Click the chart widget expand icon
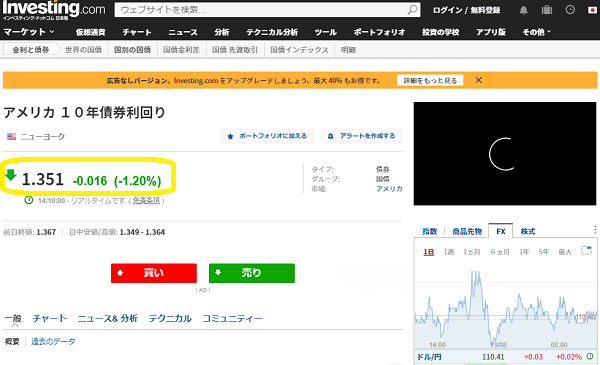The width and height of the screenshot is (600, 365). (586, 251)
